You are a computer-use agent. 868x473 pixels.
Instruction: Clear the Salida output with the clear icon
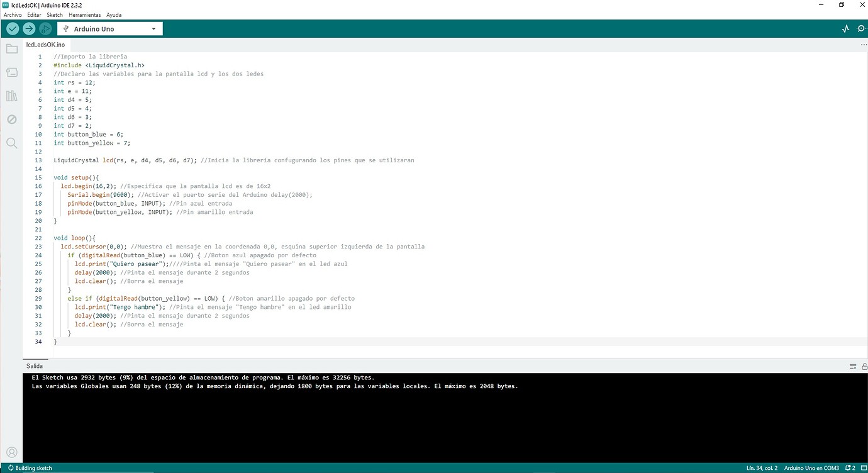pyautogui.click(x=853, y=365)
